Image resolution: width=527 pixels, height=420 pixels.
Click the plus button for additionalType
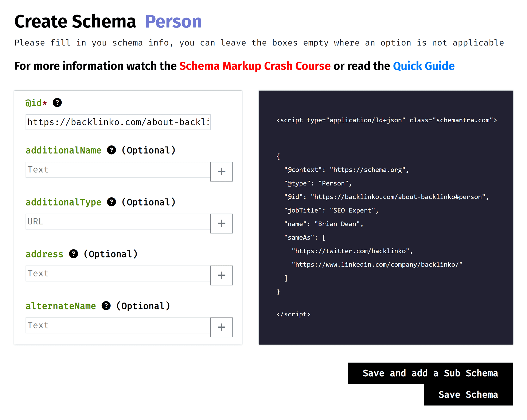pos(222,223)
